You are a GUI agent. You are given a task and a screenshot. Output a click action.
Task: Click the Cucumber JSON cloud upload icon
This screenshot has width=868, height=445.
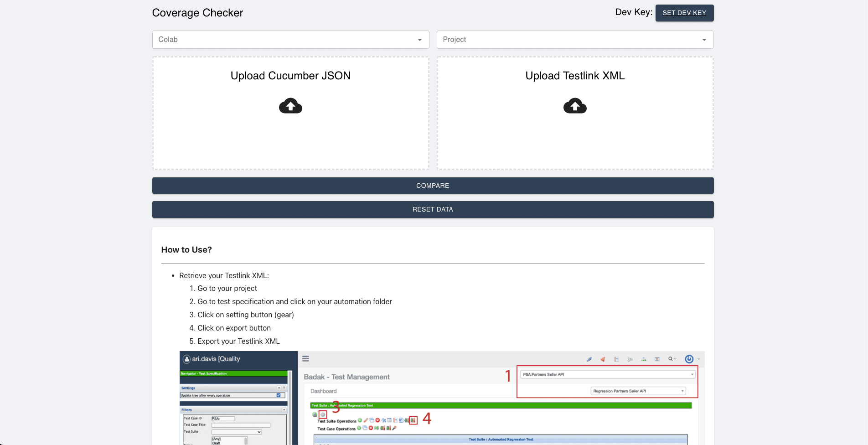pos(290,106)
